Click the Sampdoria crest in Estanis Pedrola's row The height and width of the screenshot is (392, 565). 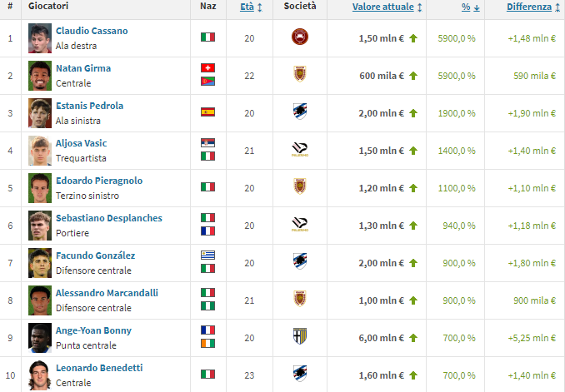click(x=299, y=112)
